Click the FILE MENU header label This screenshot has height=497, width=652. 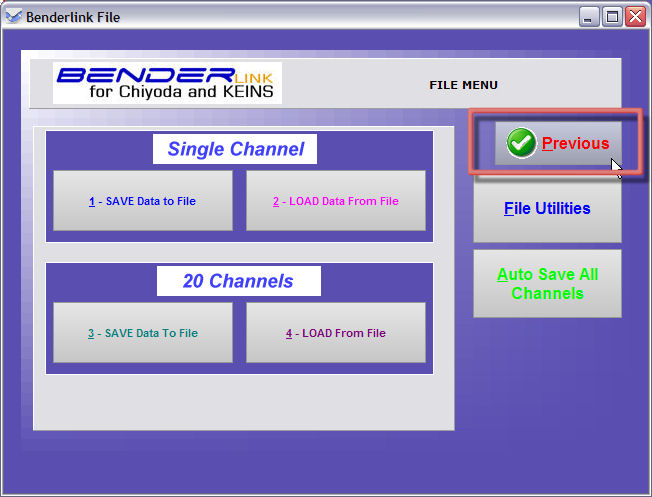tap(463, 85)
